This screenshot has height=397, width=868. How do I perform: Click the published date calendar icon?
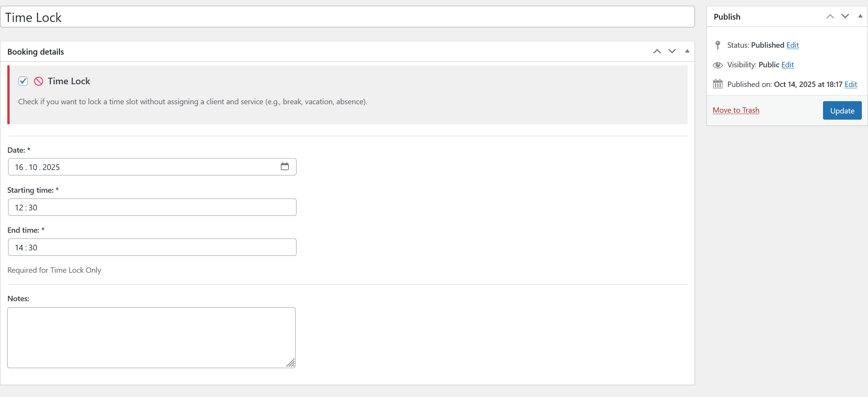click(x=718, y=84)
